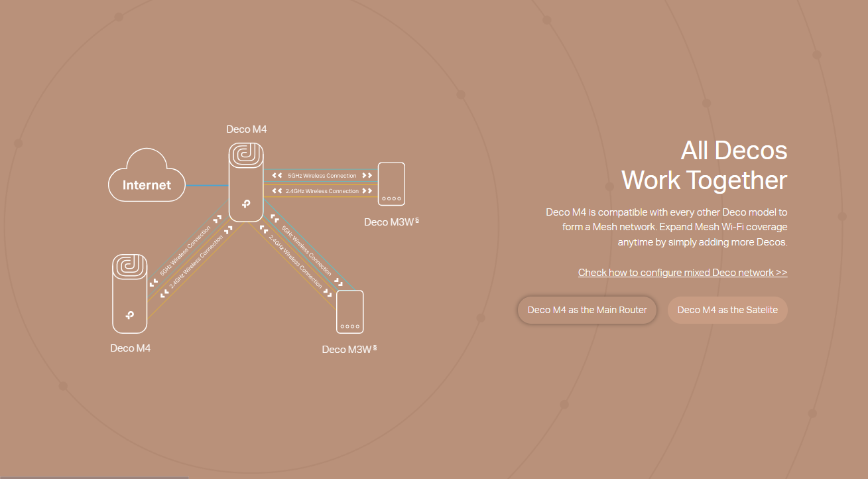Click the Deco M3W label under bottom device
Screen dimensions: 868x479
coord(347,350)
